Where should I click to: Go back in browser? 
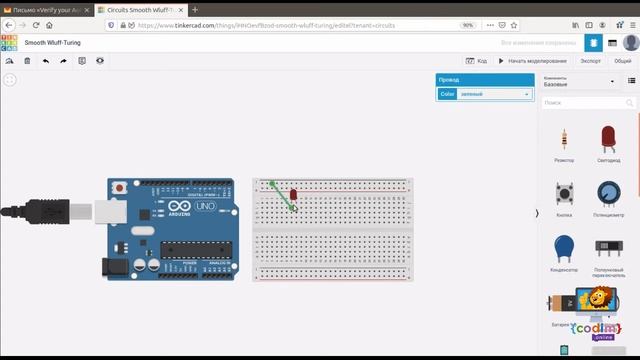point(9,25)
